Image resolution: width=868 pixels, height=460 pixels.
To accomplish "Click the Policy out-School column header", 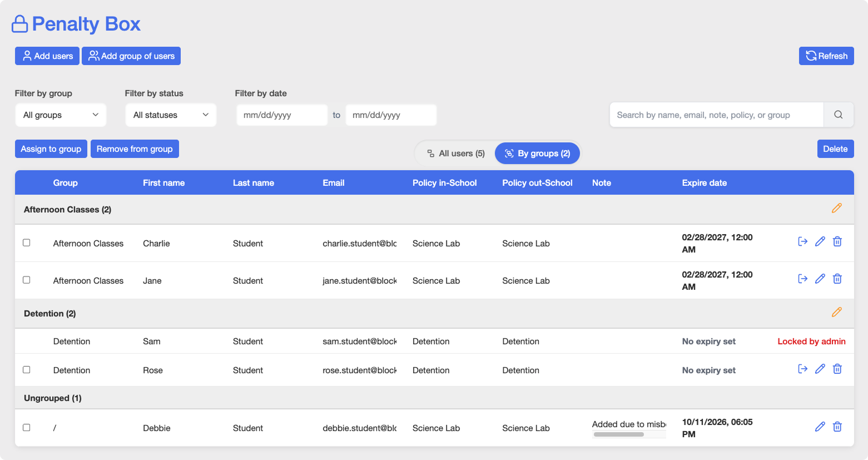I will pos(537,183).
